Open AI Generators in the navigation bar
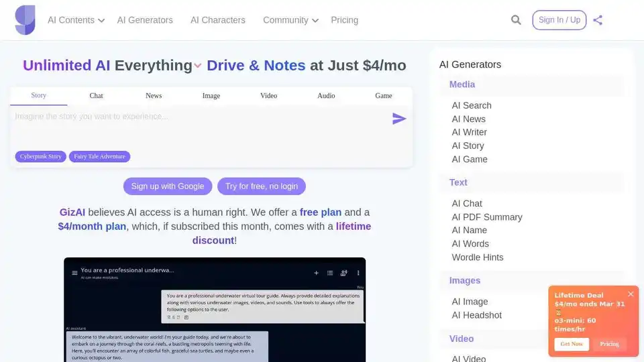Screen dimensions: 644x362 [145, 20]
